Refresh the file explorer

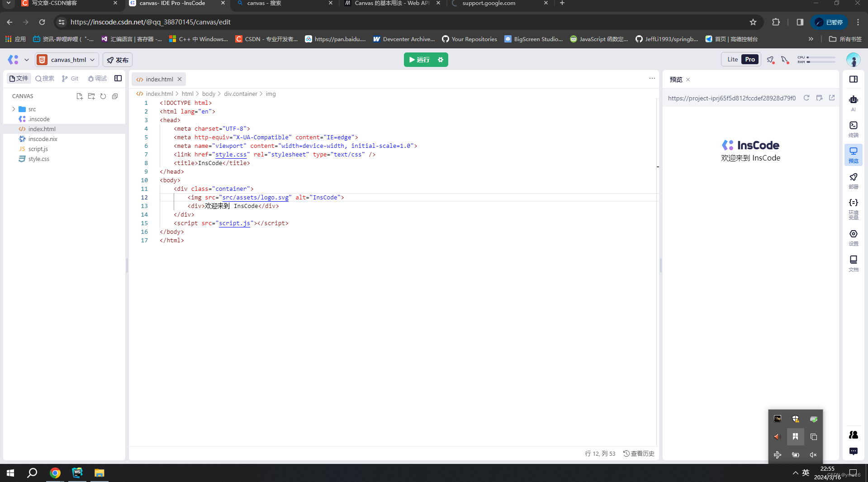tap(103, 96)
